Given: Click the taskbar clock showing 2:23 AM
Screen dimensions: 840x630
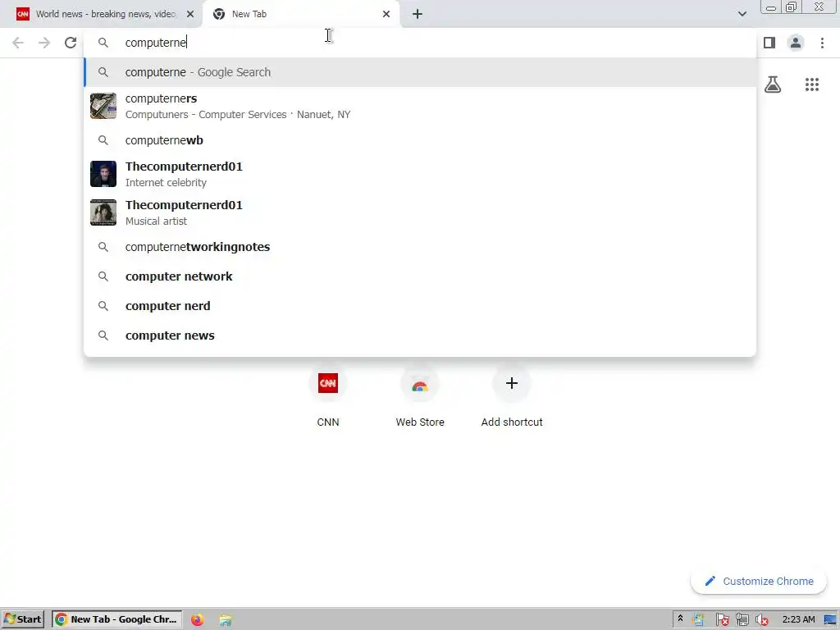Looking at the screenshot, I should [798, 620].
